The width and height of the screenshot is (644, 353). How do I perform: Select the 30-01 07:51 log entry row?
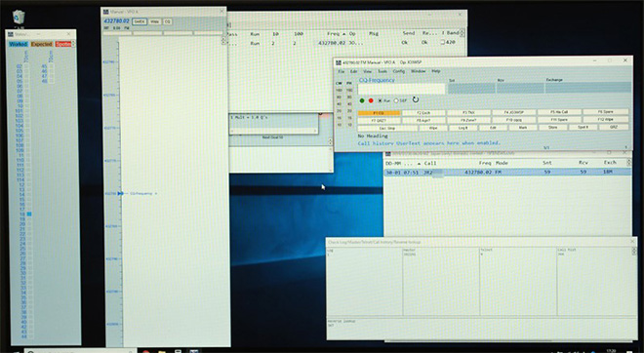pos(507,173)
